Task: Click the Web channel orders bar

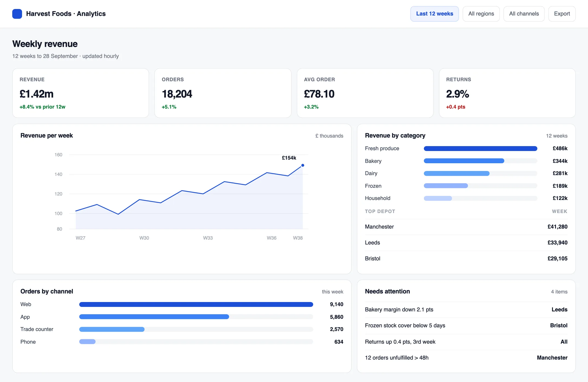Action: (x=196, y=304)
